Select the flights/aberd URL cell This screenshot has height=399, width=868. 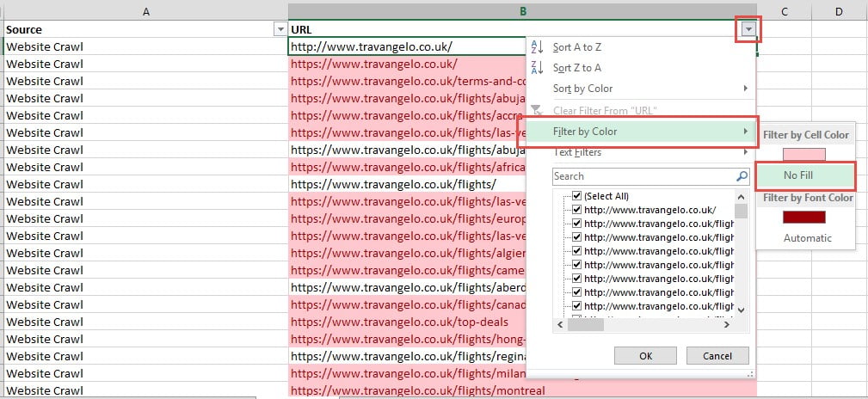[408, 286]
